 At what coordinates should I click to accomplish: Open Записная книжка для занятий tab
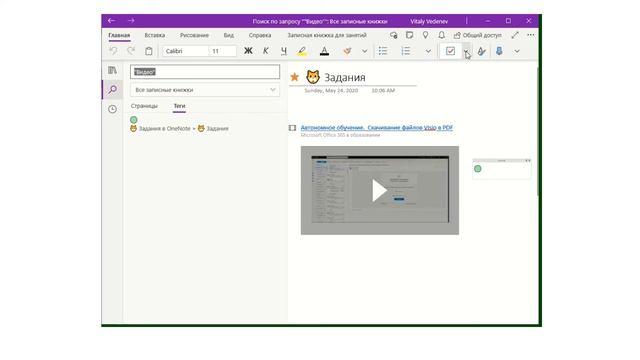click(x=327, y=36)
